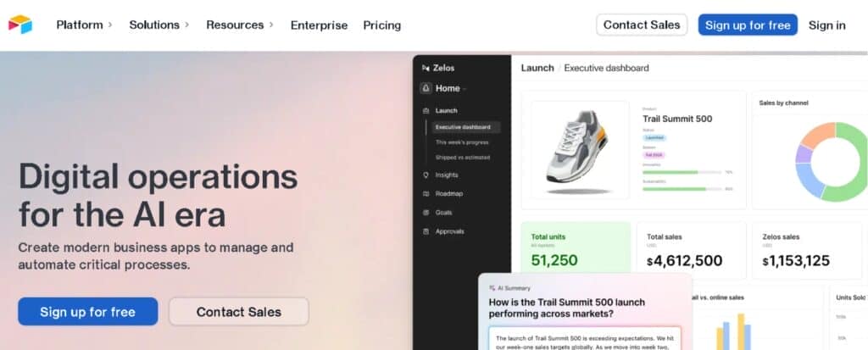Select Executive dashboard in the sidebar
The image size is (868, 350).
(x=463, y=127)
